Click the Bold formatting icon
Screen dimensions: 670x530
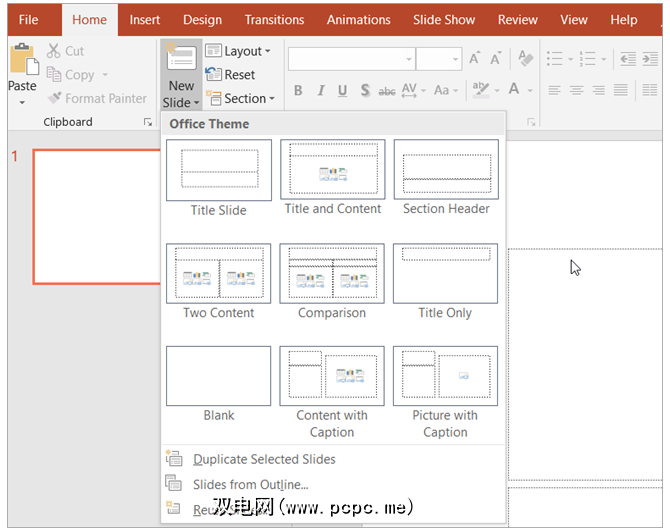[x=298, y=91]
